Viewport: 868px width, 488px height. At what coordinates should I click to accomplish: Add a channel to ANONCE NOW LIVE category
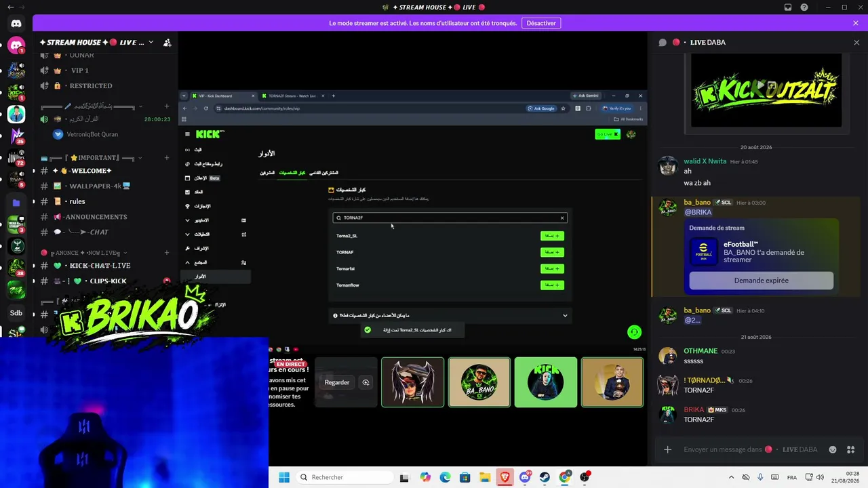tap(167, 252)
